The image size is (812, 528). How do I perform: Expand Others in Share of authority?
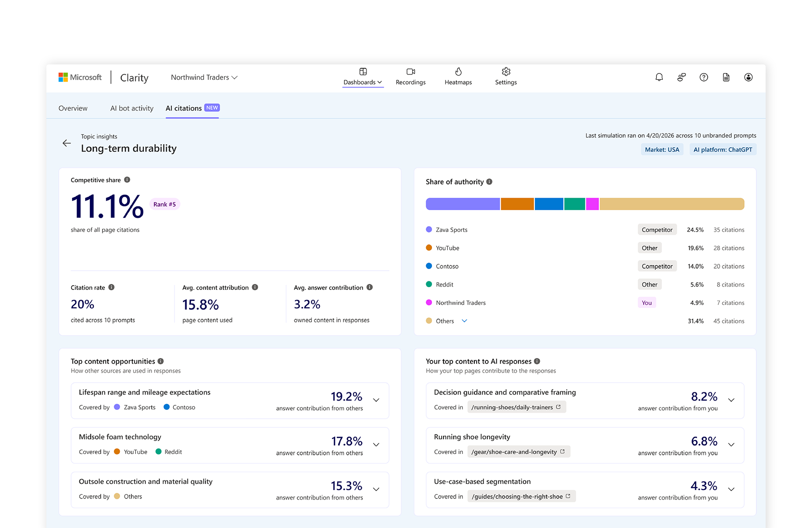[x=464, y=321]
